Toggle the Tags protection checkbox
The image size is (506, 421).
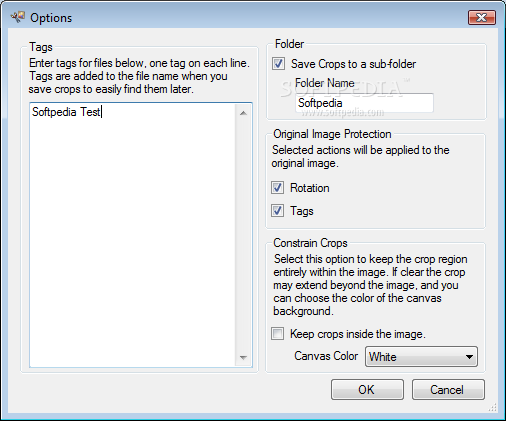pyautogui.click(x=277, y=211)
